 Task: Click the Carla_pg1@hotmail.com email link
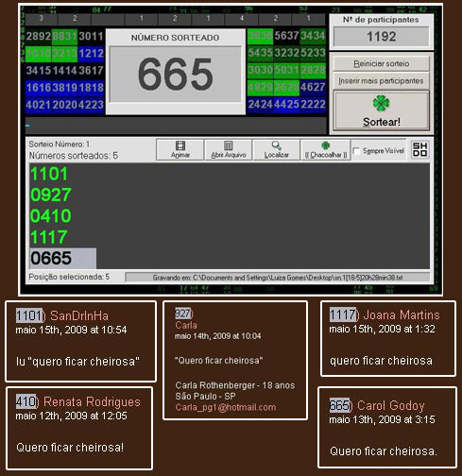tap(226, 407)
